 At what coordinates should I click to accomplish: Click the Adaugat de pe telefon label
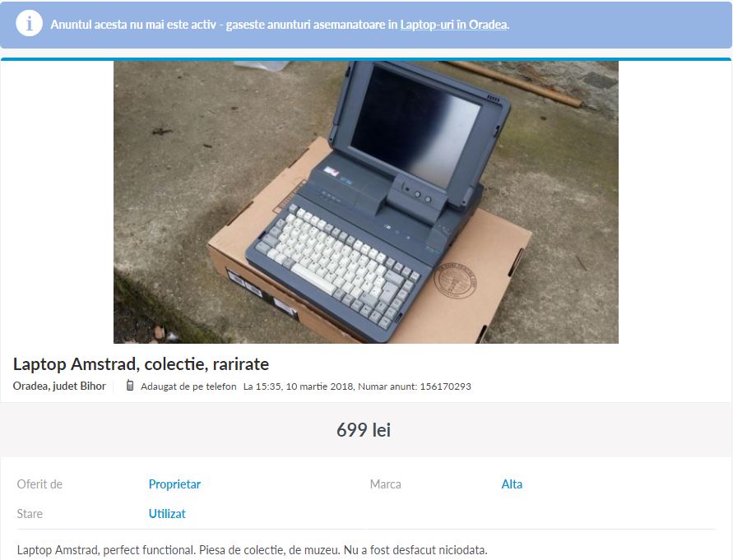[188, 386]
